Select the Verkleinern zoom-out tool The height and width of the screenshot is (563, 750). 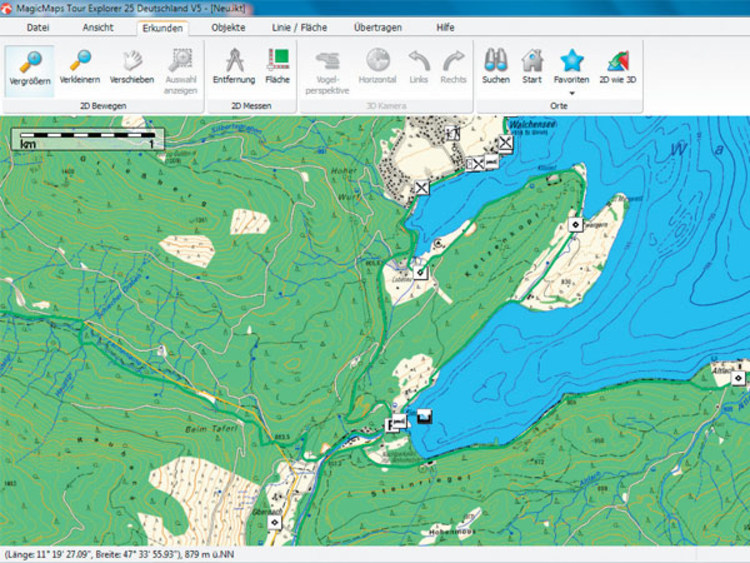pyautogui.click(x=79, y=66)
